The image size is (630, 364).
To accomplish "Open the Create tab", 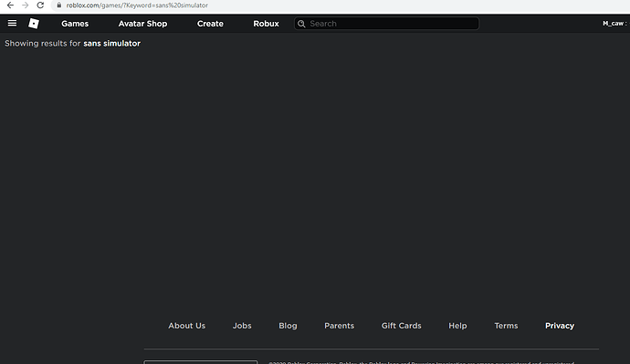I will (x=210, y=24).
